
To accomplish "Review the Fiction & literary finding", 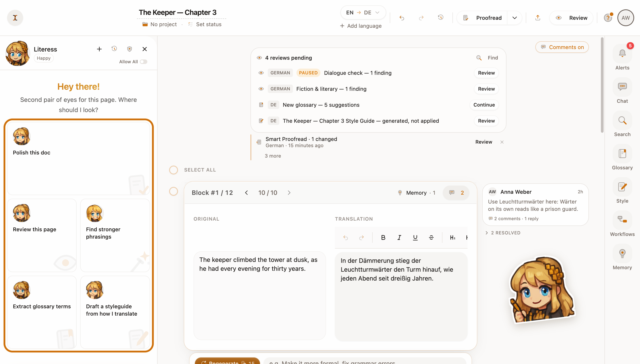I will pos(486,89).
